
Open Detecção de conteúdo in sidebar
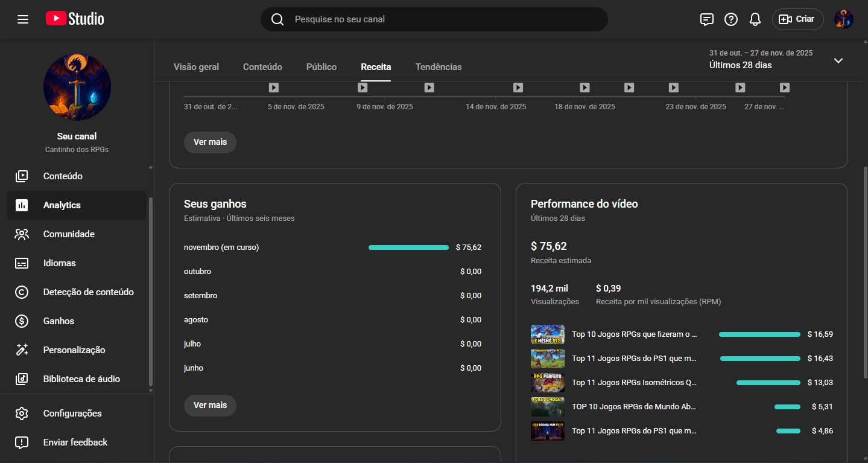(x=88, y=292)
